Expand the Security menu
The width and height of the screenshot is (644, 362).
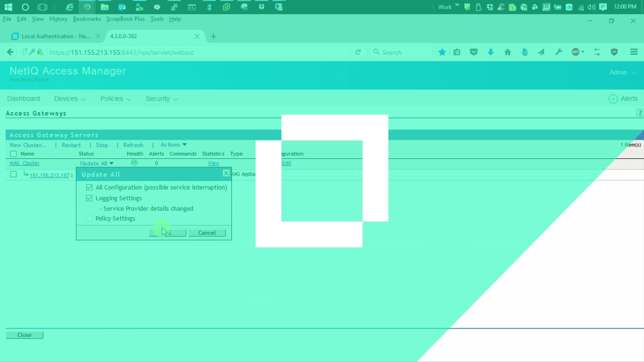click(x=162, y=99)
